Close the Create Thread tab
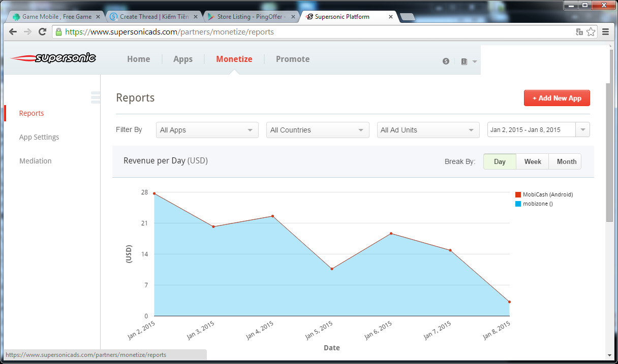 195,17
